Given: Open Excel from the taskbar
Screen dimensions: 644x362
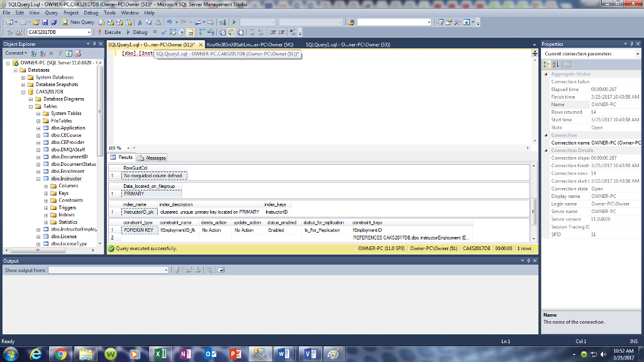Looking at the screenshot, I should point(160,354).
